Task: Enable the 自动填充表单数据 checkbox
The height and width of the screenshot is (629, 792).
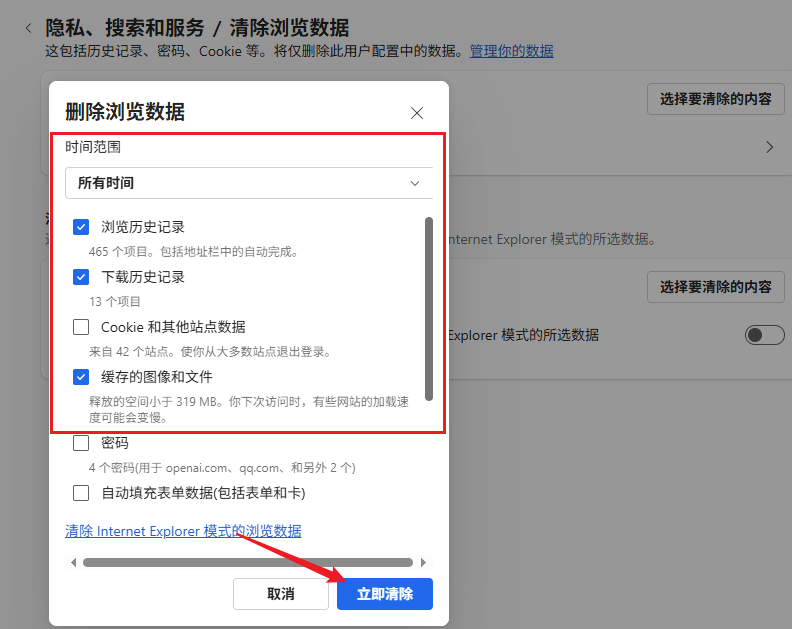Action: (81, 493)
